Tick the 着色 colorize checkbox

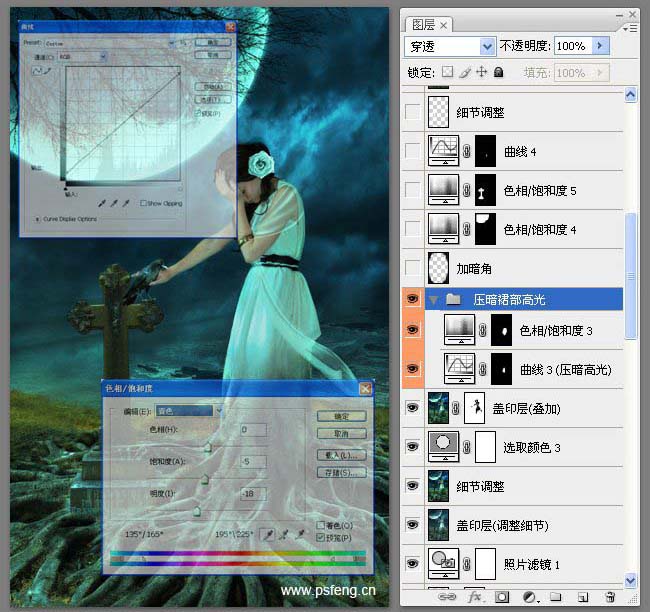(320, 525)
